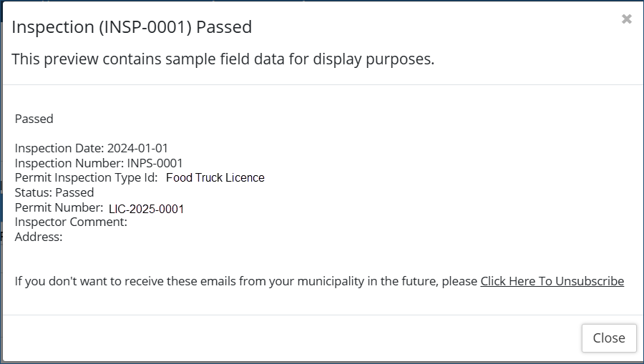Open the Click Here To Unsubscribe link
The width and height of the screenshot is (644, 364).
pos(552,281)
